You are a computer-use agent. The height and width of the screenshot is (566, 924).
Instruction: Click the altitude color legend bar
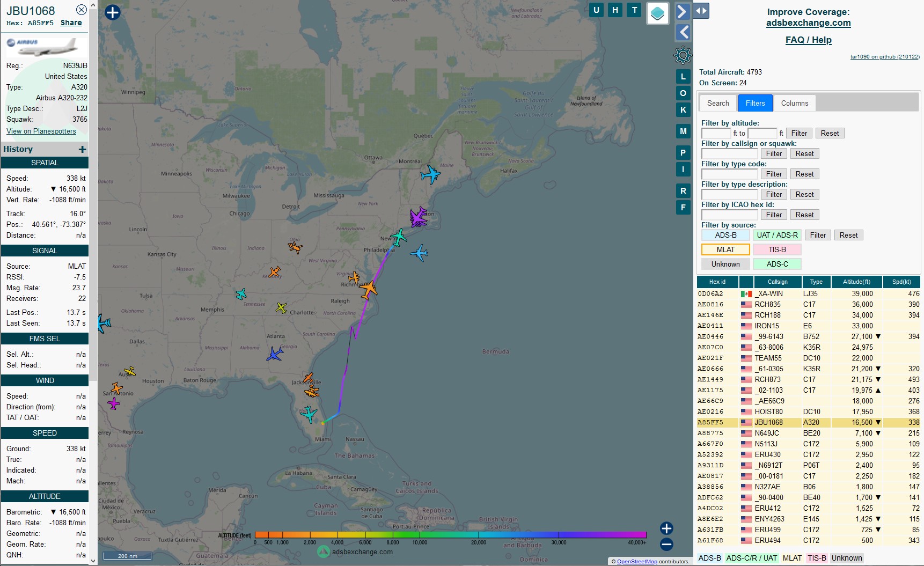click(451, 535)
